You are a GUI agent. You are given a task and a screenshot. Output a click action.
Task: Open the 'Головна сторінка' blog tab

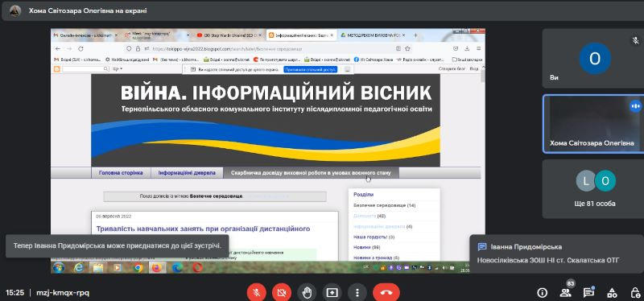pyautogui.click(x=121, y=173)
